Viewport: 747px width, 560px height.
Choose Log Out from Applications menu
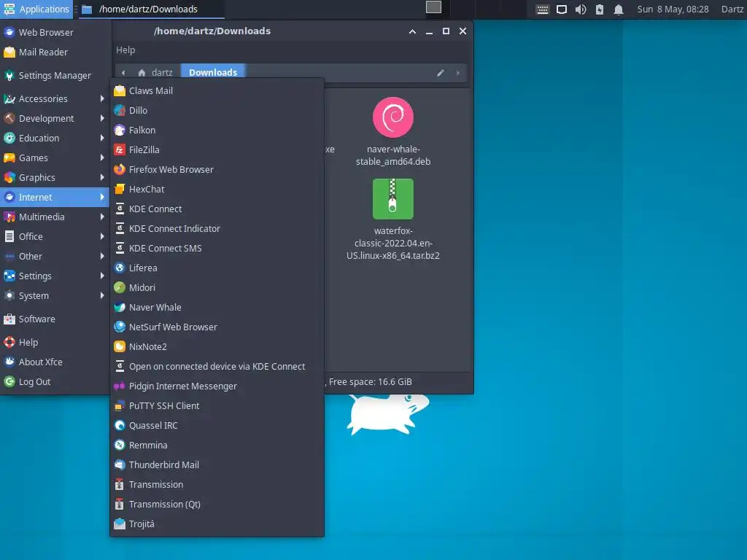coord(54,381)
